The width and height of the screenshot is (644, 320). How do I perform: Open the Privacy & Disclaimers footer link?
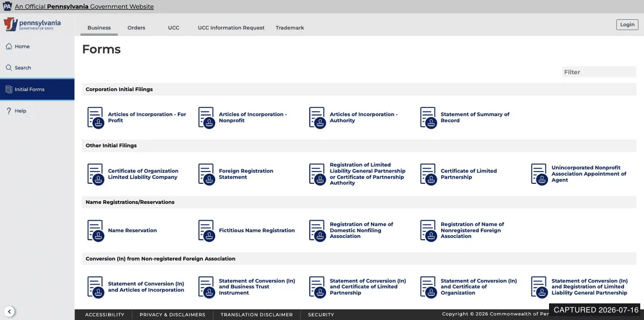click(x=172, y=315)
